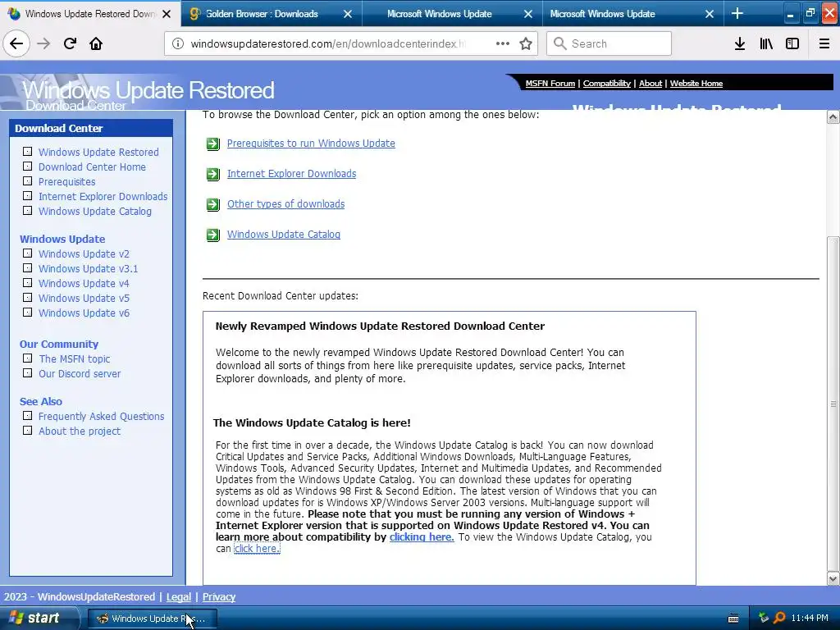Open About the project sidebar link
Viewport: 840px width, 630px height.
80,431
